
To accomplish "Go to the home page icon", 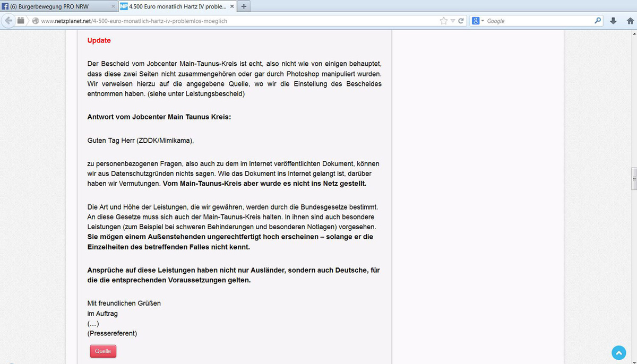I will pyautogui.click(x=630, y=21).
